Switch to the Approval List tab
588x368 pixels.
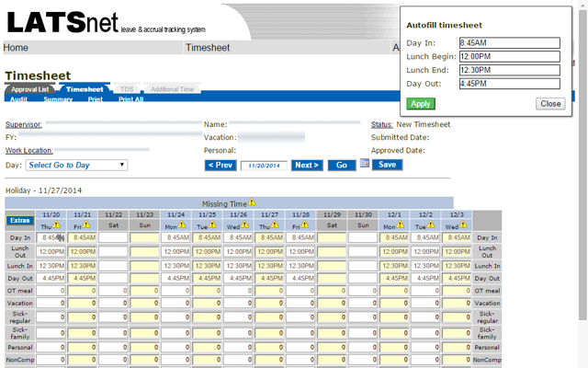click(29, 89)
